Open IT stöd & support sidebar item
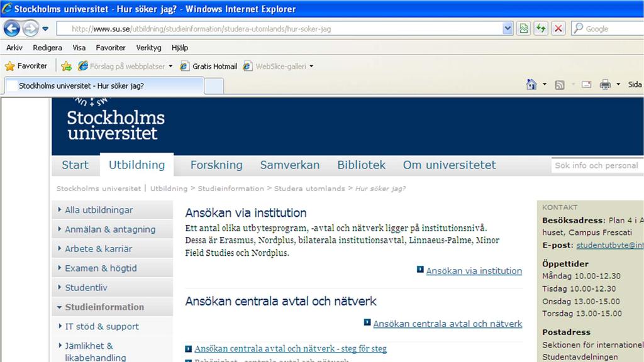This screenshot has height=362, width=644. click(x=112, y=327)
